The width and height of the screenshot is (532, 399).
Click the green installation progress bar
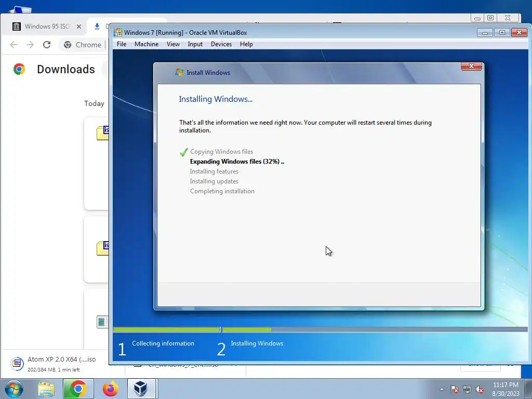click(247, 329)
